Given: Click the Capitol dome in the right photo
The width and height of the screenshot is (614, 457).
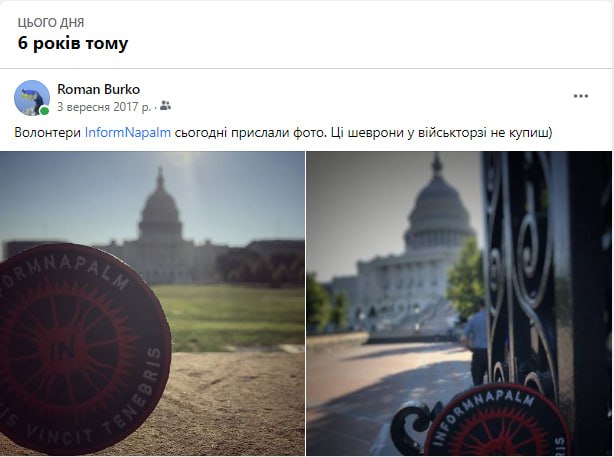Looking at the screenshot, I should 437,205.
